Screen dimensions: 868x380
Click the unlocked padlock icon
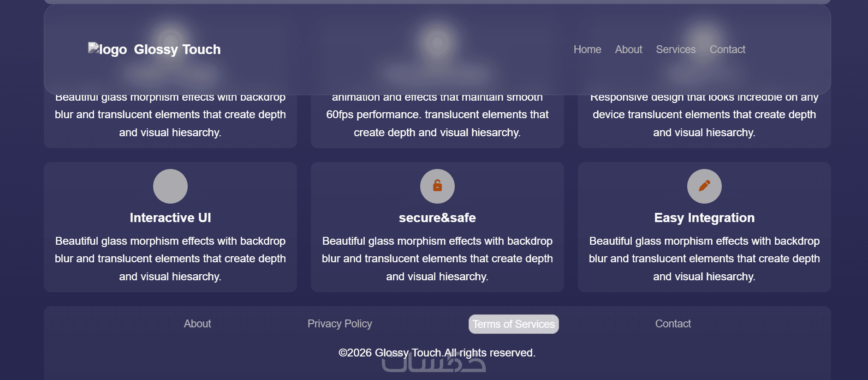pos(437,186)
